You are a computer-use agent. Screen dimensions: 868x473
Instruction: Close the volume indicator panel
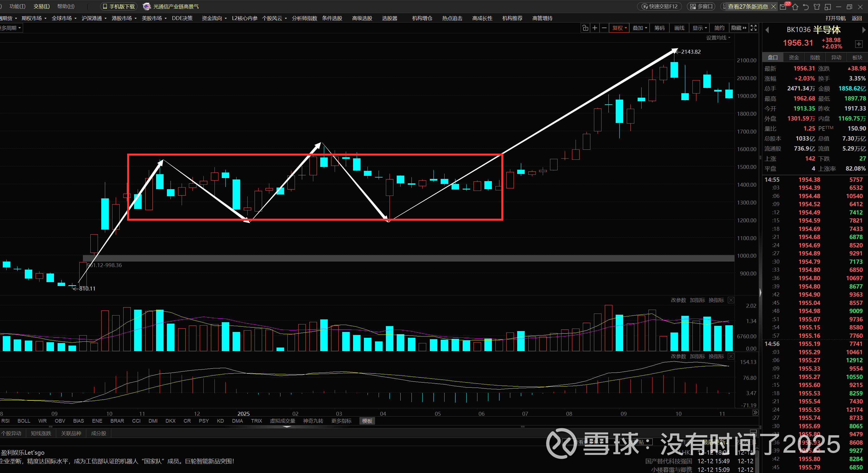coord(731,300)
